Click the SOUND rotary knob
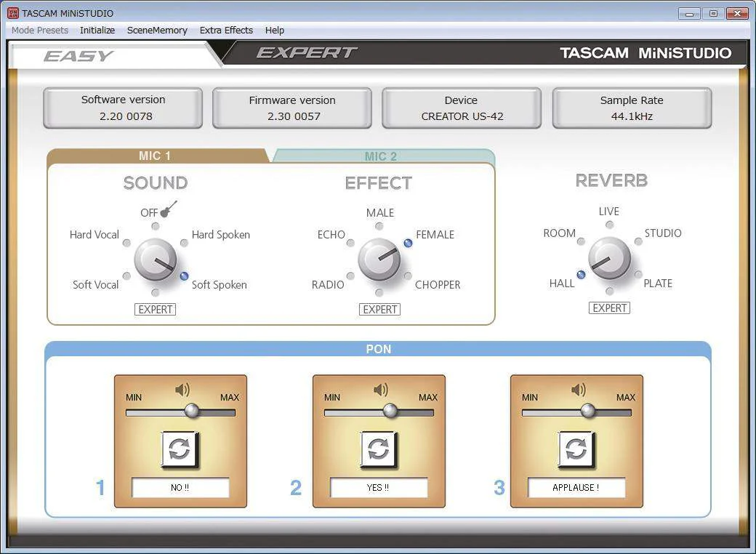The image size is (756, 554). (x=156, y=260)
